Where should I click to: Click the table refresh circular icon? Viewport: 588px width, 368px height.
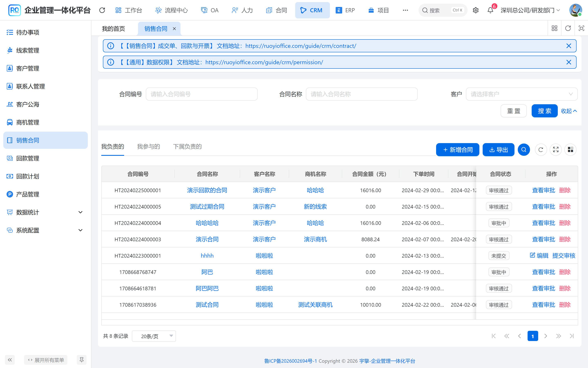541,149
